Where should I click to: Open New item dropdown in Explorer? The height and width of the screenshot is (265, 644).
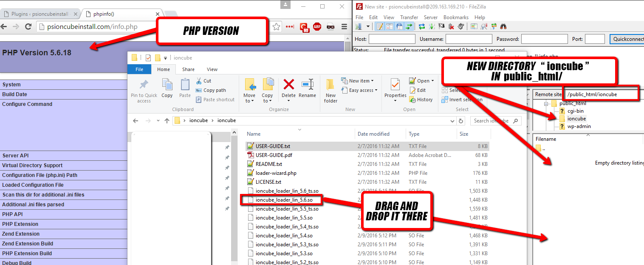(357, 81)
